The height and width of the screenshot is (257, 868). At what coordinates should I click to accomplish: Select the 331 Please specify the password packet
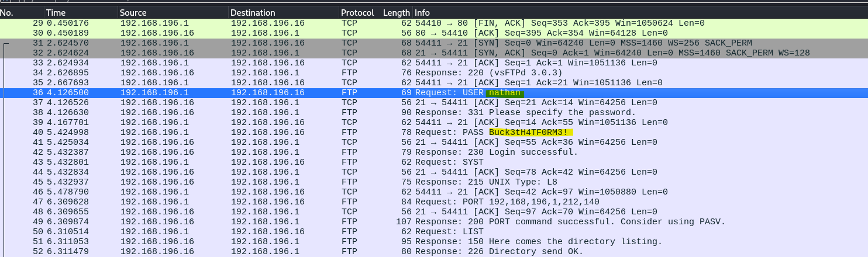click(434, 113)
